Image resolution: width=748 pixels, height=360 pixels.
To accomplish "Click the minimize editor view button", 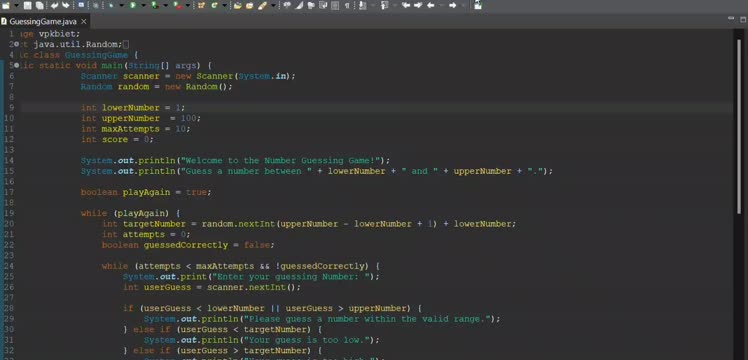I will pyautogui.click(x=731, y=19).
